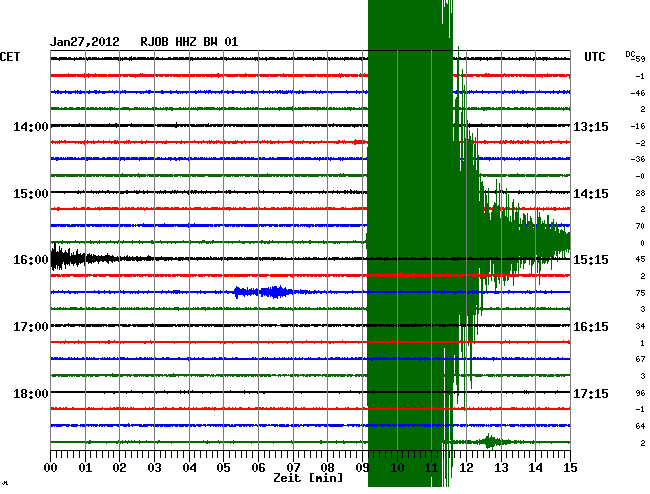Click the DC offset value "45"
This screenshot has width=650, height=494.
click(x=640, y=259)
